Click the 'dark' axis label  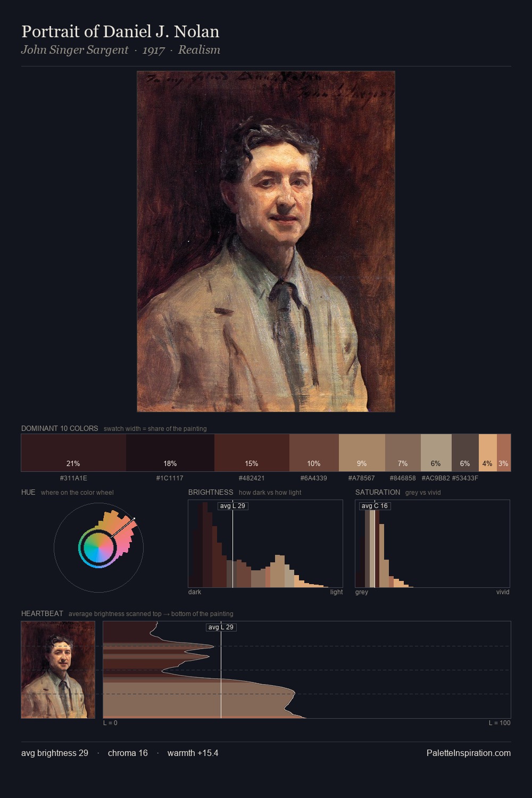[x=195, y=592]
